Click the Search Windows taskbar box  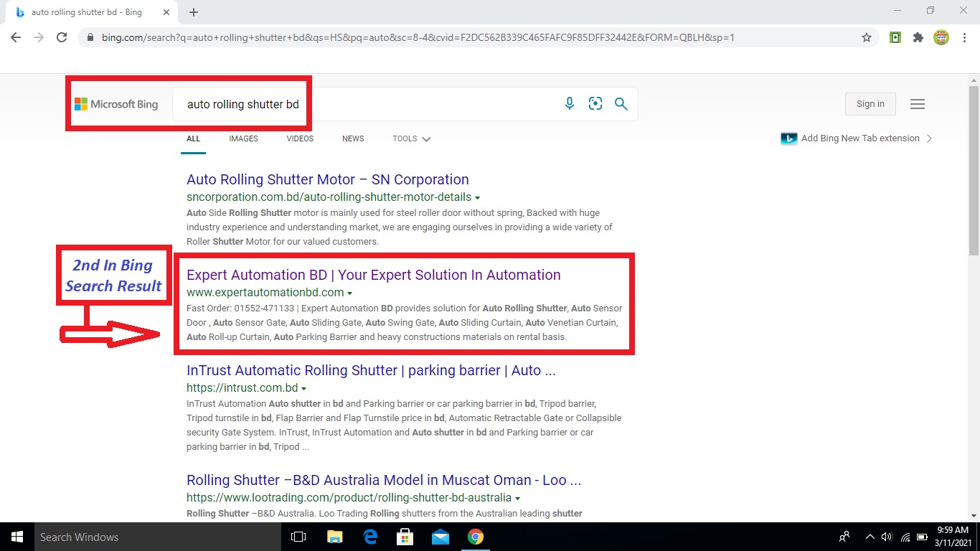point(158,537)
